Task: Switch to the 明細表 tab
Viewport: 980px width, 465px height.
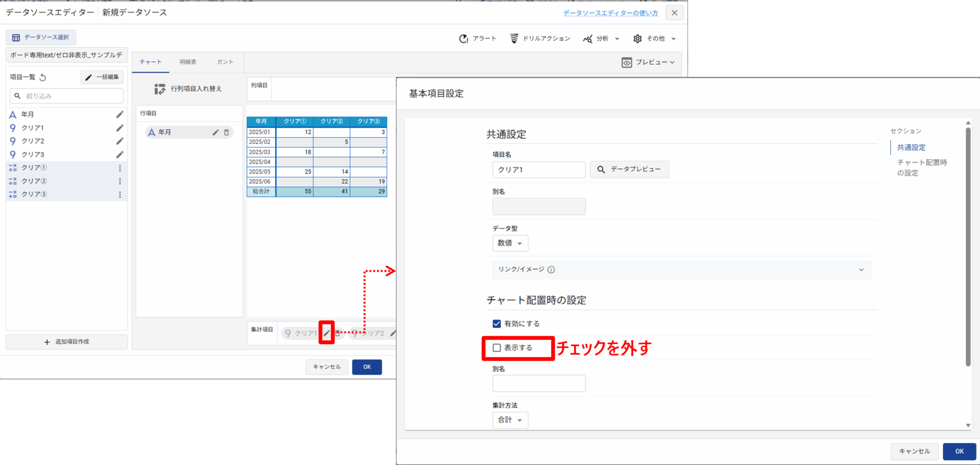Action: (188, 62)
